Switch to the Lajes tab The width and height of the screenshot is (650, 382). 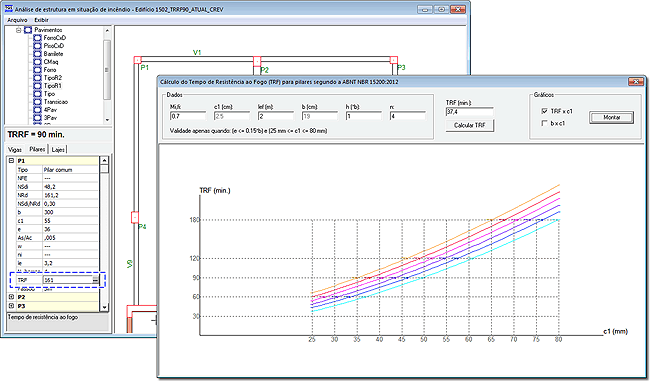pyautogui.click(x=58, y=150)
